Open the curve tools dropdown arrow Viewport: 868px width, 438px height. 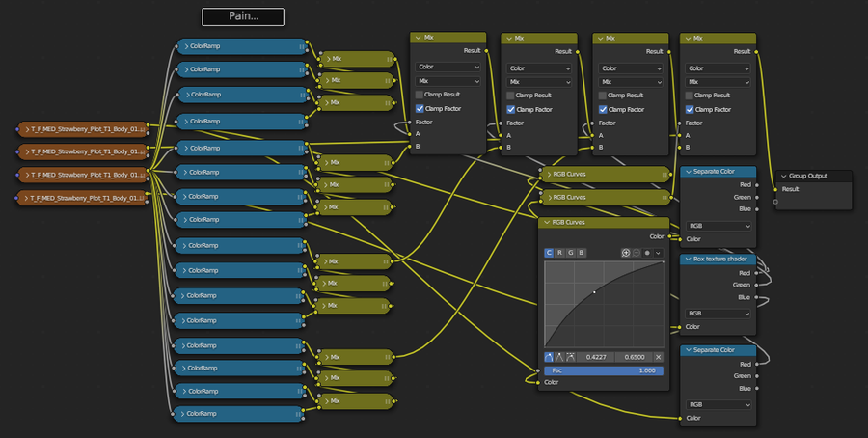(x=659, y=253)
